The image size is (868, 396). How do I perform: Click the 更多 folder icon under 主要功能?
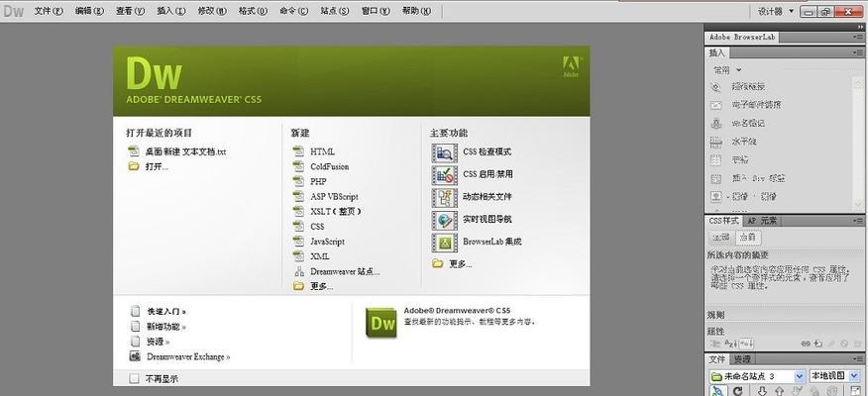pos(438,263)
